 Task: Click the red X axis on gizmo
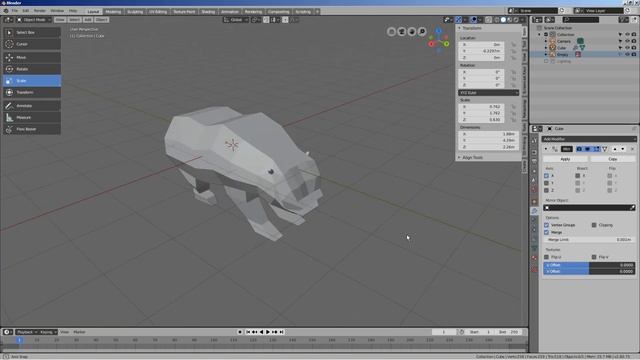[x=431, y=44]
